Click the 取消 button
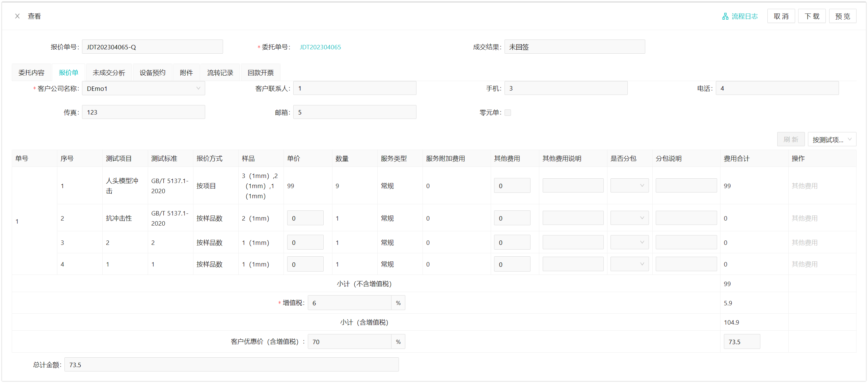 tap(781, 16)
